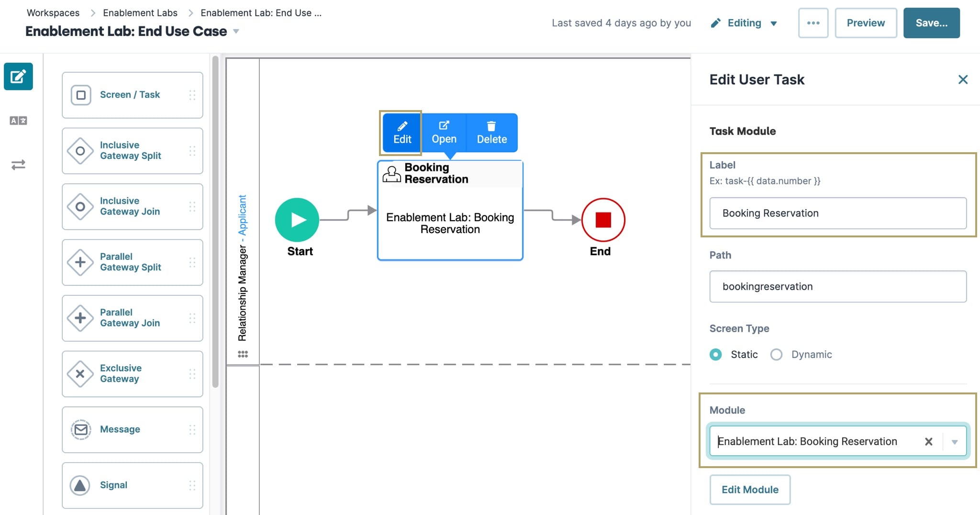Clear the selected Module value
Screen dimensions: 980x515
[928, 441]
